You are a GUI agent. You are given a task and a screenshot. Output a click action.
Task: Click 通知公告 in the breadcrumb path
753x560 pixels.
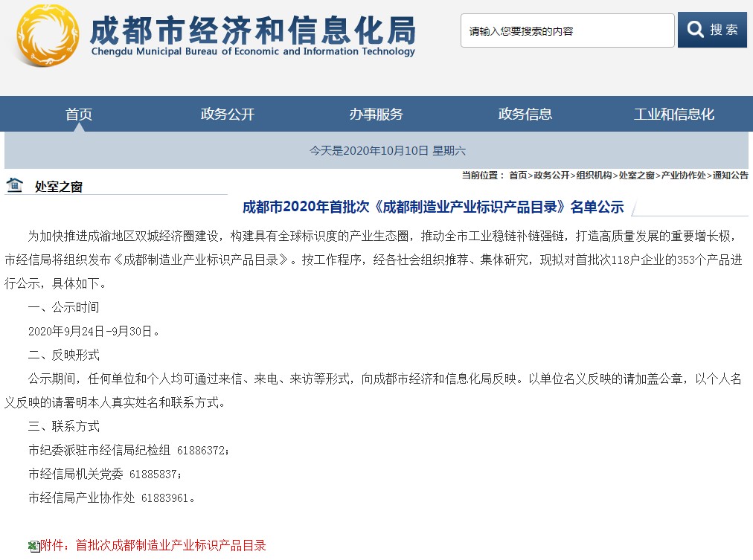[x=731, y=176]
